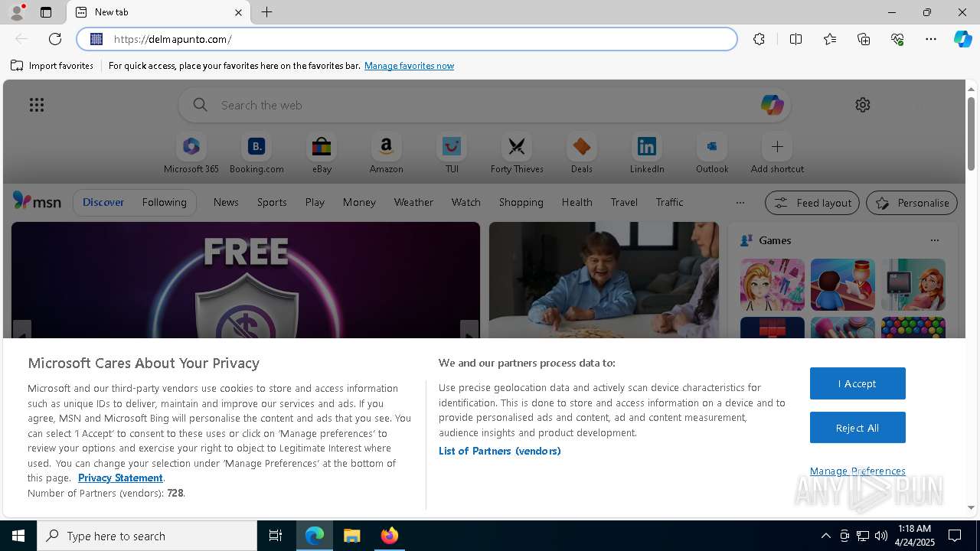Refresh the current page

click(x=55, y=39)
